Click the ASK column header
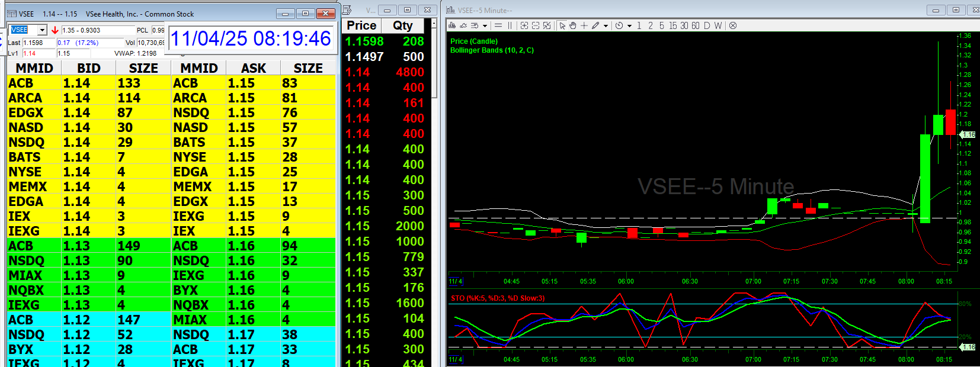 (253, 68)
